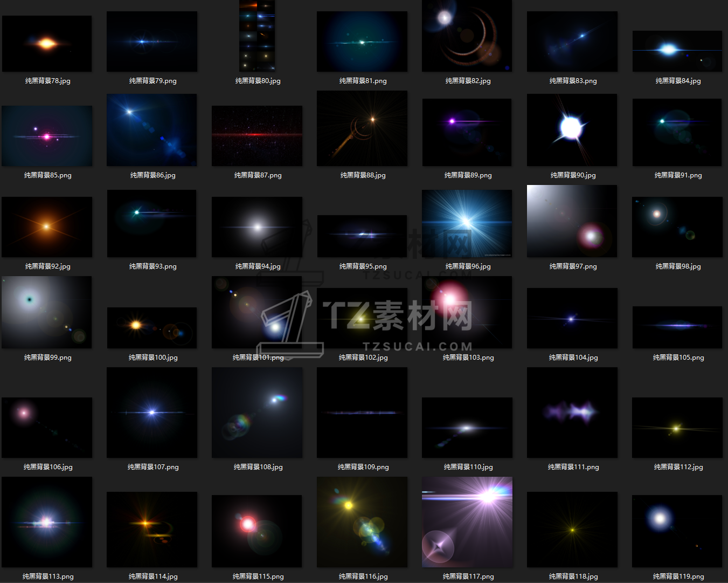Select the 纯黑背景107.png blue star thumbnail
728x583 pixels.
tap(152, 413)
